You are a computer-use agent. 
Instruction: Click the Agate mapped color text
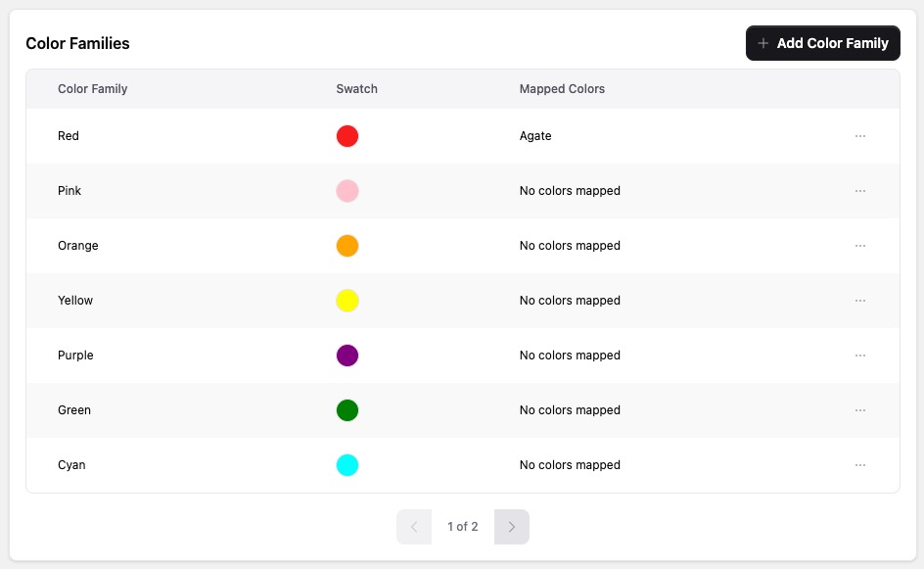(535, 136)
